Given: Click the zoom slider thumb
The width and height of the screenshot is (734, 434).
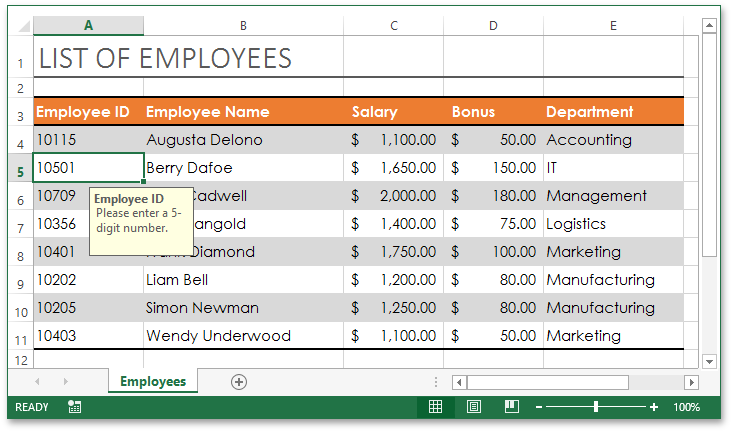Looking at the screenshot, I should click(x=596, y=407).
